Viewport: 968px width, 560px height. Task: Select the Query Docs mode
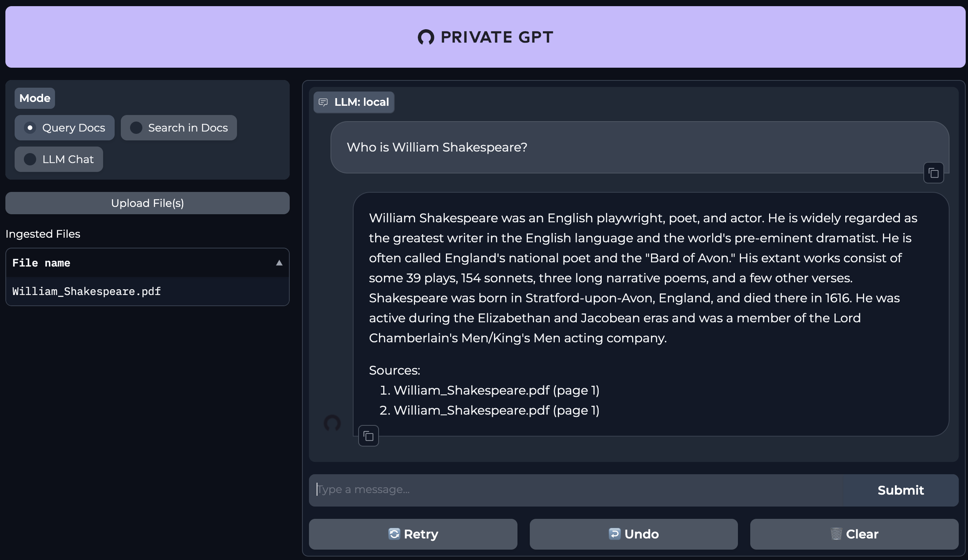[x=65, y=128]
